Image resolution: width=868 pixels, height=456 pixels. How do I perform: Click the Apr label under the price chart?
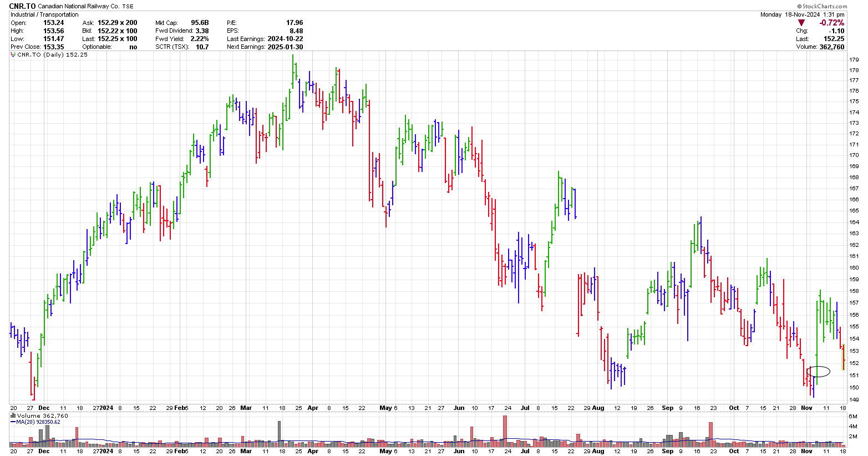pyautogui.click(x=313, y=408)
